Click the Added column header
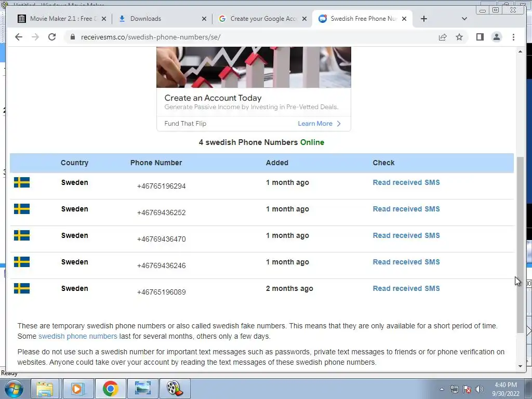 click(x=277, y=163)
